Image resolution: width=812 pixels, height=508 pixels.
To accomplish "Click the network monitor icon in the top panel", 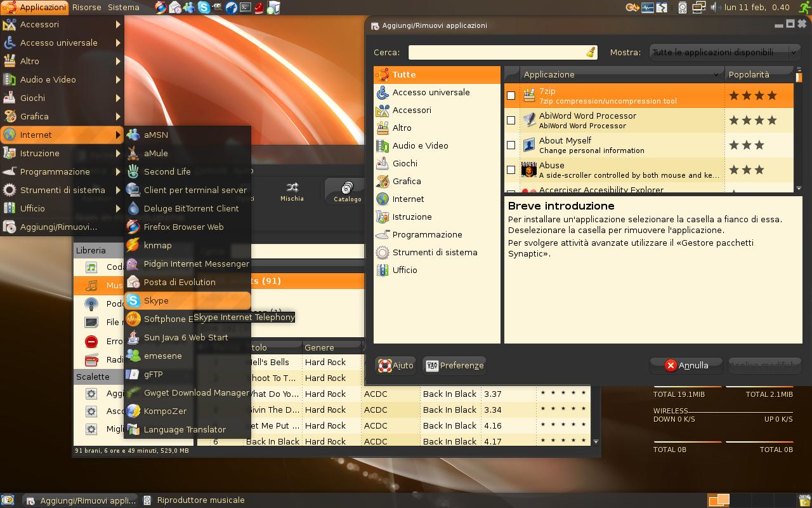I will (699, 8).
